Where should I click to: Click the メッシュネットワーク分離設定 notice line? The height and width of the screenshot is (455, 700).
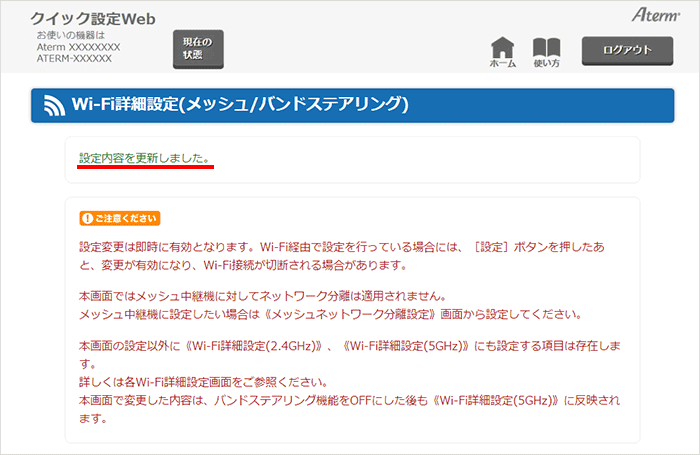coord(330,314)
